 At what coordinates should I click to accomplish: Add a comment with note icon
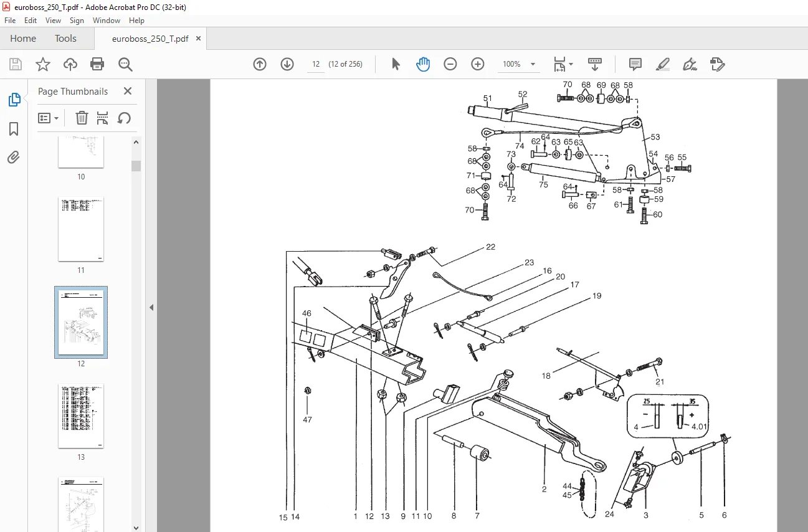(635, 64)
